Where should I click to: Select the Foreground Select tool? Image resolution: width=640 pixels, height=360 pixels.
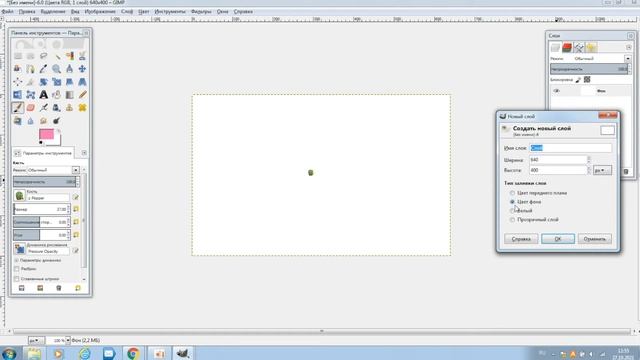18,69
